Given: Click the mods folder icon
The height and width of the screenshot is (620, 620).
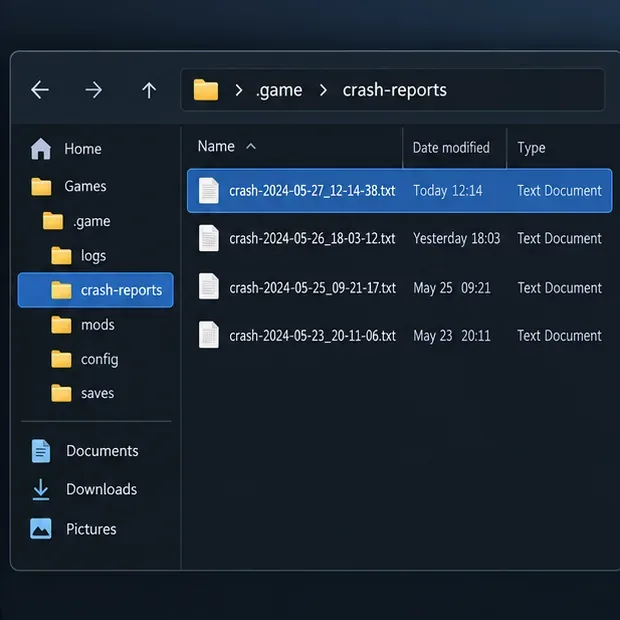Looking at the screenshot, I should (61, 325).
